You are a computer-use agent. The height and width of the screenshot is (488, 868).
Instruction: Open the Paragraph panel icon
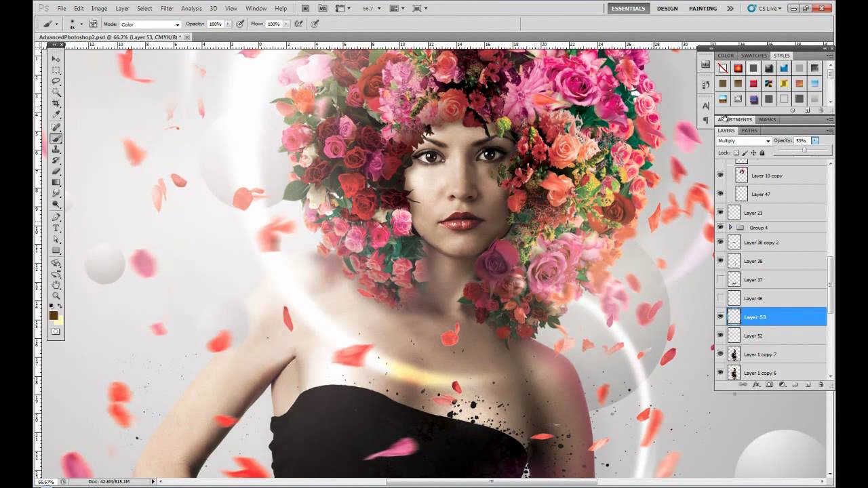pyautogui.click(x=705, y=121)
